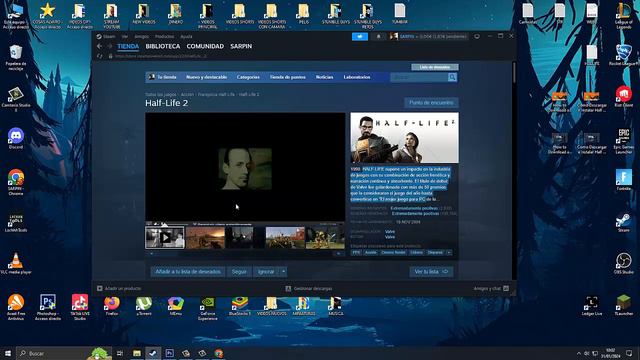Screen dimensions: 640x360
Task: Open Papelera de reciclaje icon
Action: click(x=16, y=58)
